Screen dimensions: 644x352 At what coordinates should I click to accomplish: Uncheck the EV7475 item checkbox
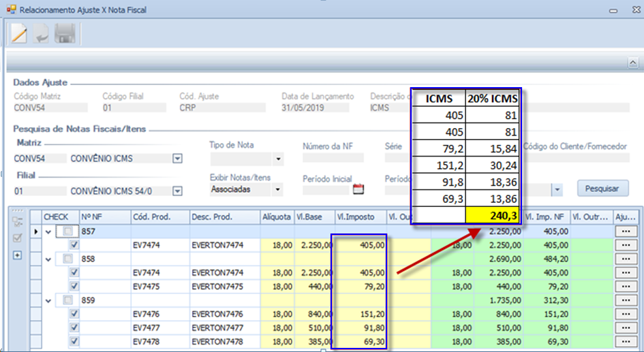(x=74, y=286)
